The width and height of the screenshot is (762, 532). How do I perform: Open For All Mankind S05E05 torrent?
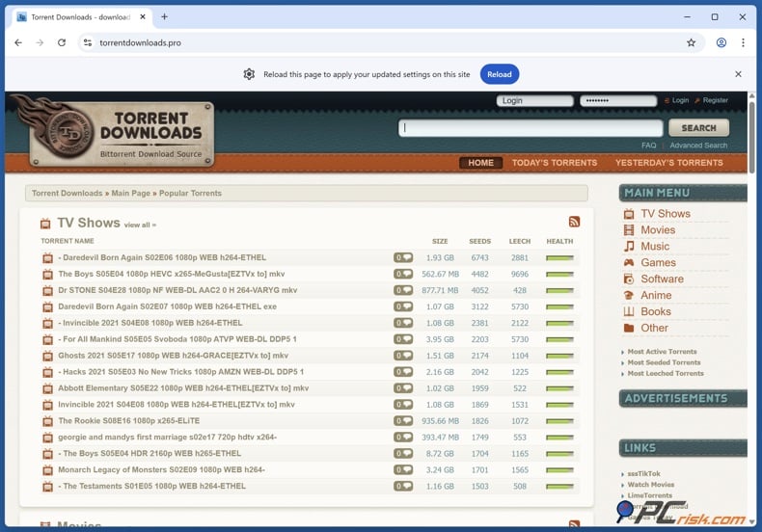[x=177, y=339]
